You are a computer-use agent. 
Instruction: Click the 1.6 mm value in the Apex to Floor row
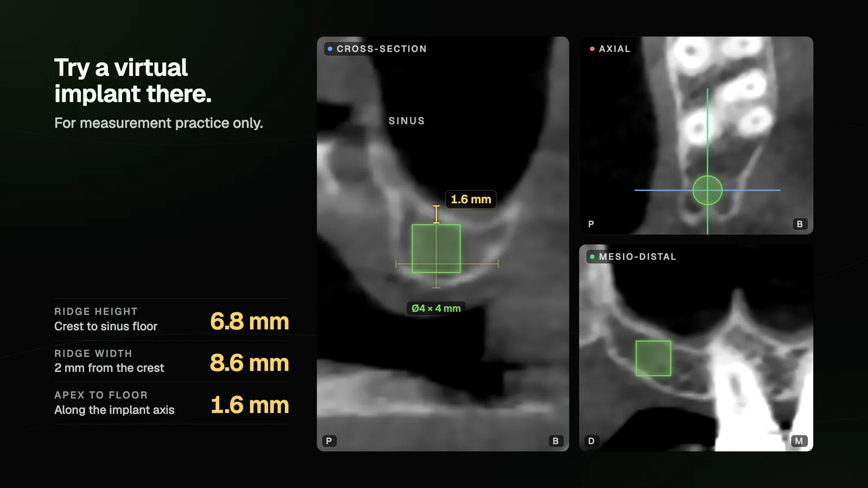pos(250,405)
